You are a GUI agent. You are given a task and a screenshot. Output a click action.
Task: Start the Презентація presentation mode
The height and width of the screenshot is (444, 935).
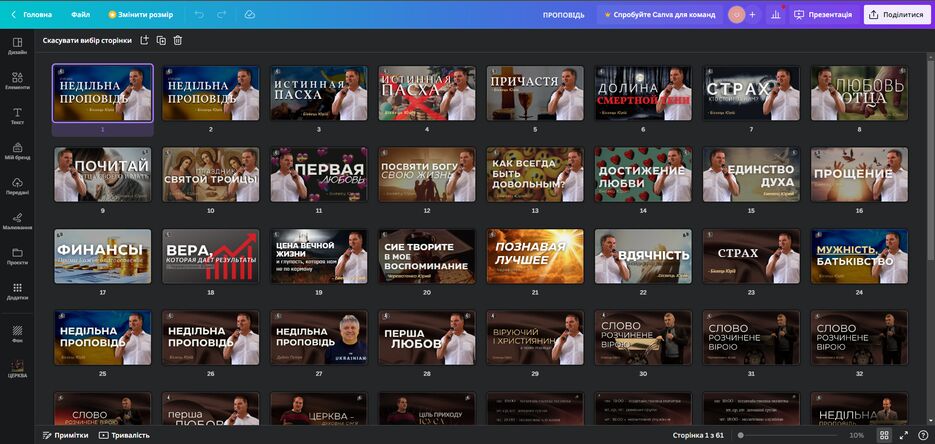pyautogui.click(x=823, y=14)
